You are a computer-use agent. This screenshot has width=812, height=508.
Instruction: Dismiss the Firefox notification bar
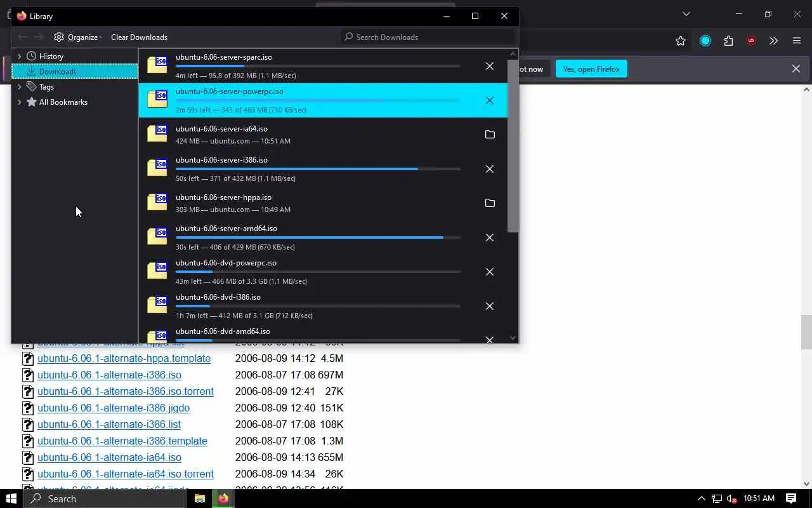[796, 69]
